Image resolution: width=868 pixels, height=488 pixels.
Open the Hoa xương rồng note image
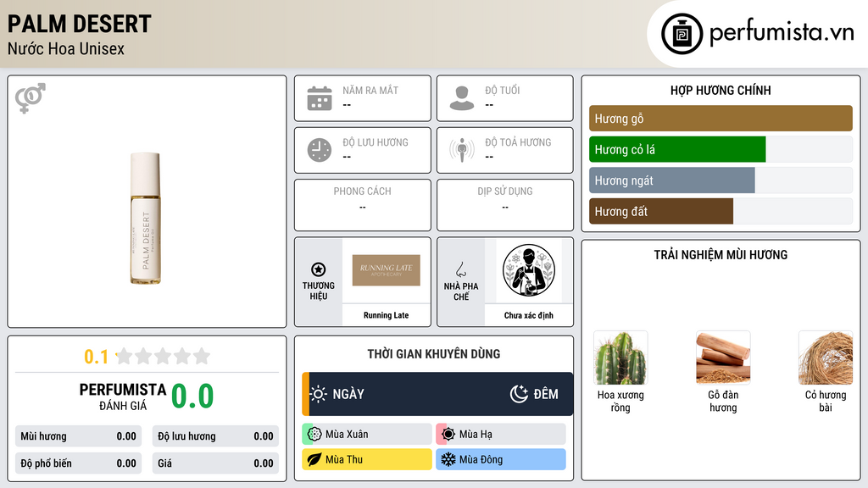[620, 358]
